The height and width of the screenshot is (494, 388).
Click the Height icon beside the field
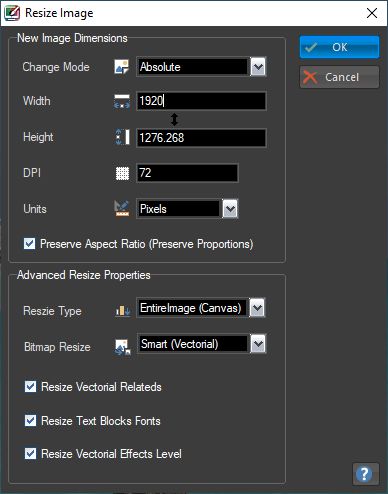coord(122,137)
